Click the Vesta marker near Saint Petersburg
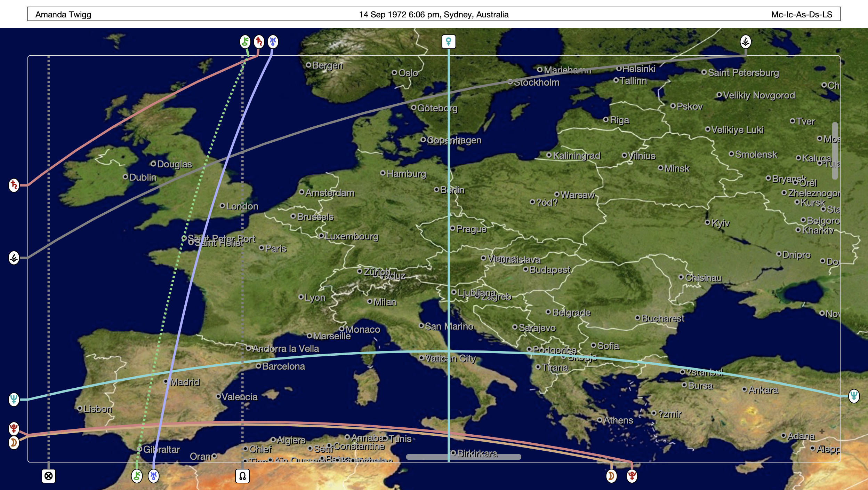This screenshot has width=868, height=490. (745, 42)
